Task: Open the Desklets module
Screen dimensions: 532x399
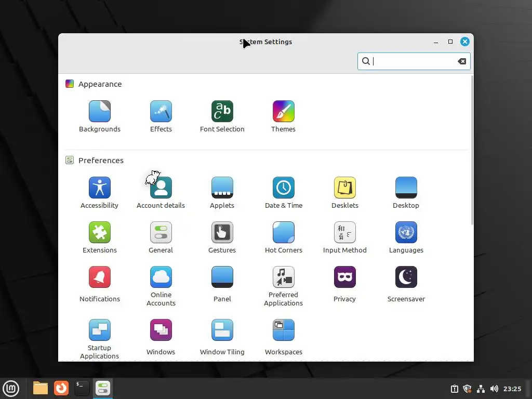Action: (345, 192)
